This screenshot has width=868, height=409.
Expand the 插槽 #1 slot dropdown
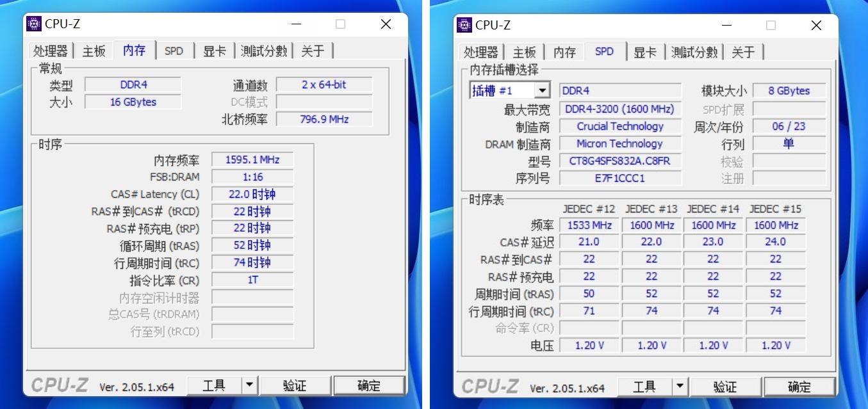(x=543, y=91)
